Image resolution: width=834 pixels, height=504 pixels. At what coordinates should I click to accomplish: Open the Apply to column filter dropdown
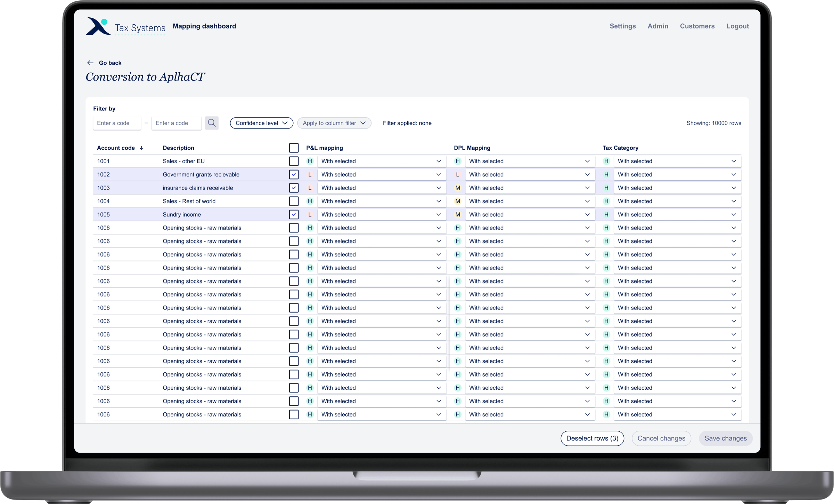(x=334, y=123)
